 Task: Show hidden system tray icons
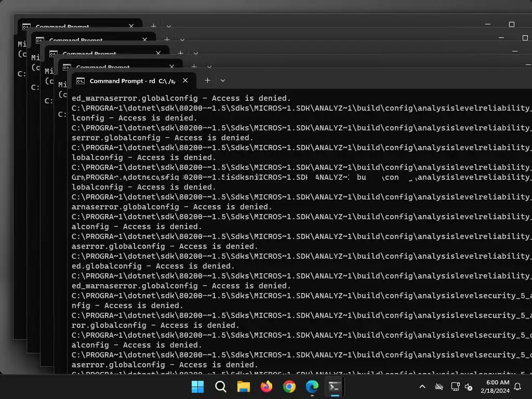coord(422,387)
